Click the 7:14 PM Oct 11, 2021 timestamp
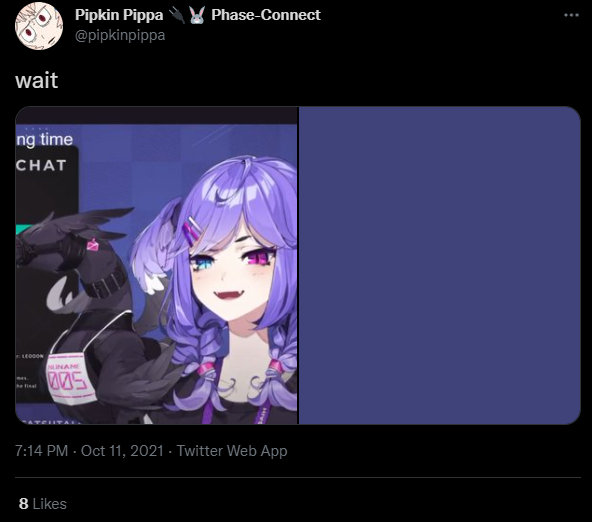592x522 pixels. tap(89, 451)
